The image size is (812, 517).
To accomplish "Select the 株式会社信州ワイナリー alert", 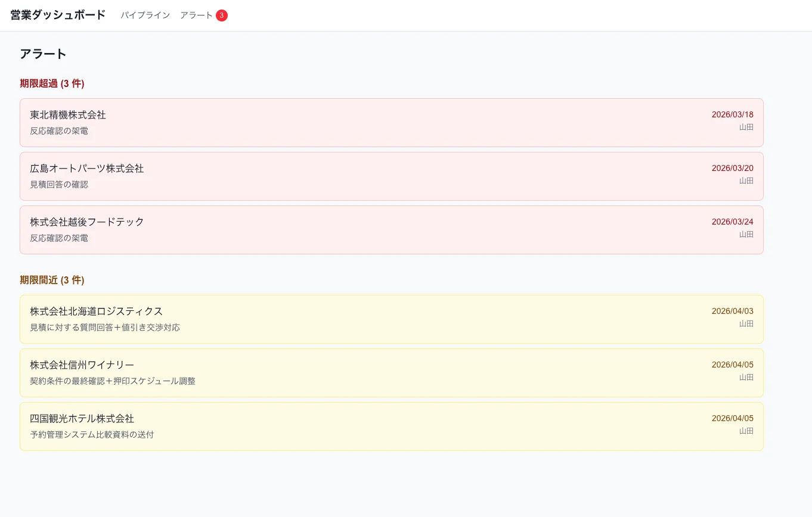I will pyautogui.click(x=391, y=373).
